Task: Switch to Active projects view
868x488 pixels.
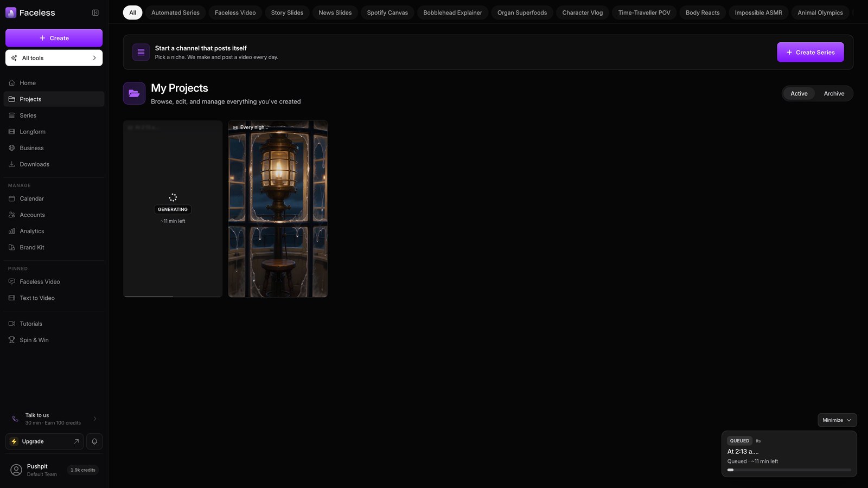Action: (x=799, y=94)
